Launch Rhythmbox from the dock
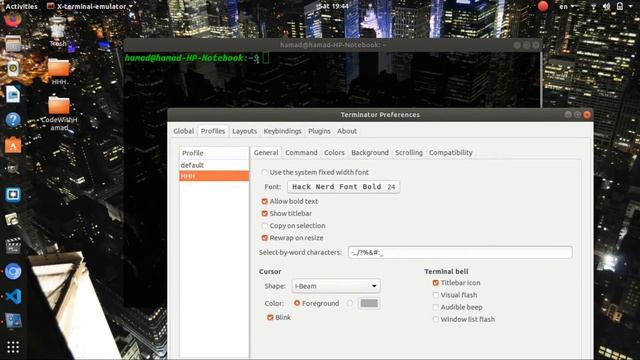The width and height of the screenshot is (640, 360). tap(13, 69)
